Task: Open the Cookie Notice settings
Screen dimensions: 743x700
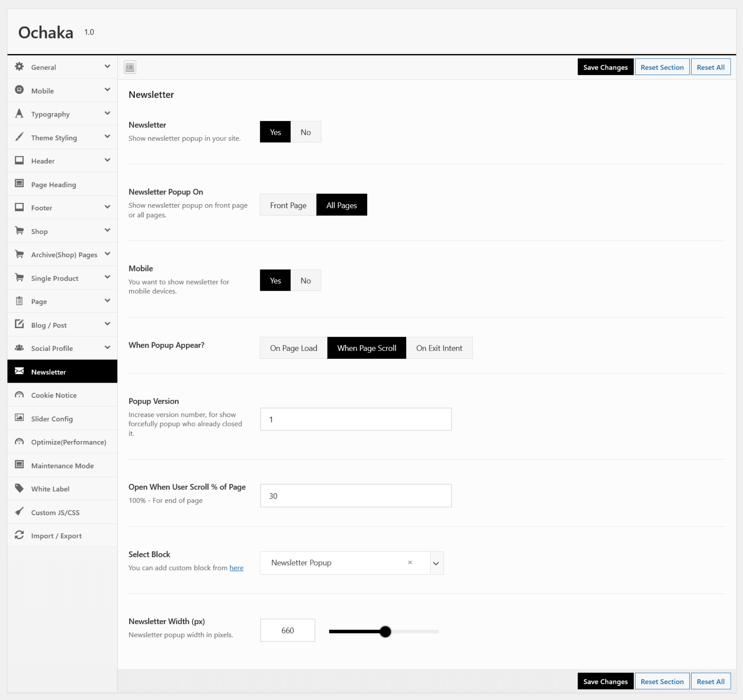Action: tap(54, 395)
